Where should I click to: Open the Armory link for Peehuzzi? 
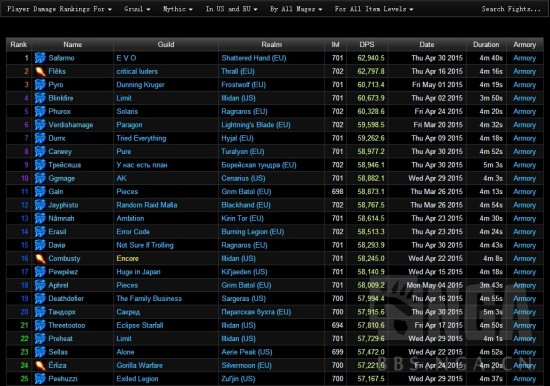(x=524, y=379)
